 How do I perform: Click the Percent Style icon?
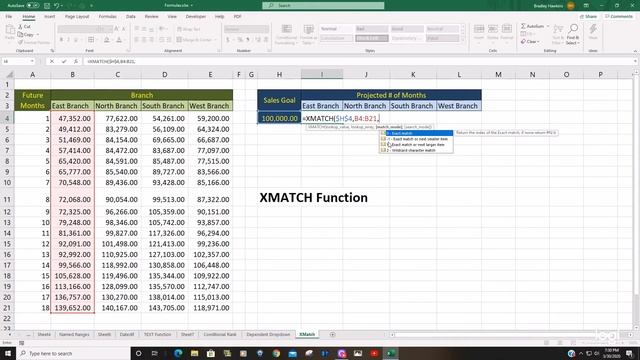240,40
